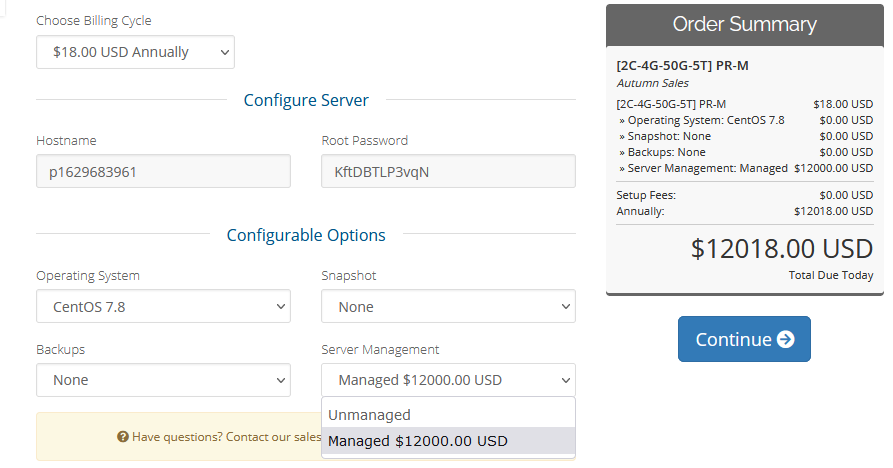The width and height of the screenshot is (893, 468).
Task: Click the Choose Billing Cycle label
Action: point(94,20)
